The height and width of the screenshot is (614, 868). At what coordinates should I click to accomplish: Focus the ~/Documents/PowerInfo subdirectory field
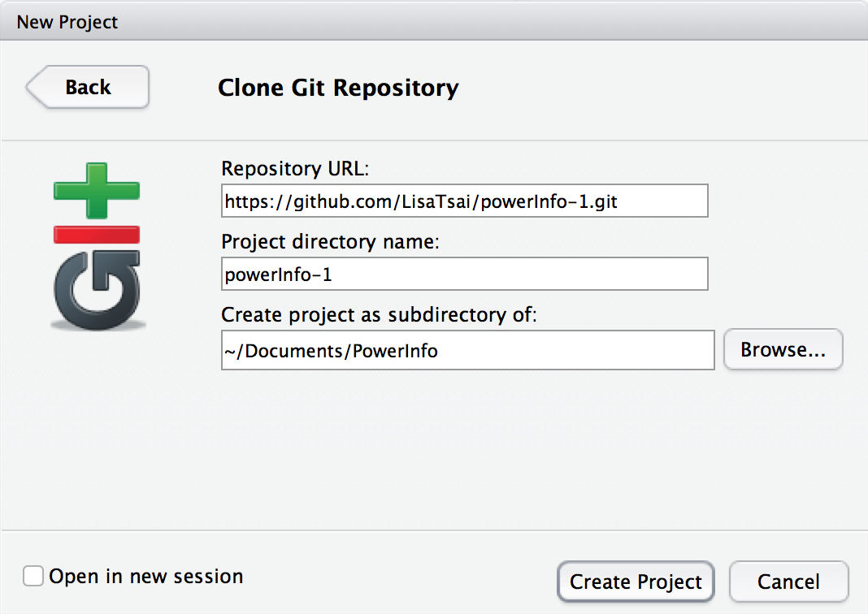click(x=468, y=350)
